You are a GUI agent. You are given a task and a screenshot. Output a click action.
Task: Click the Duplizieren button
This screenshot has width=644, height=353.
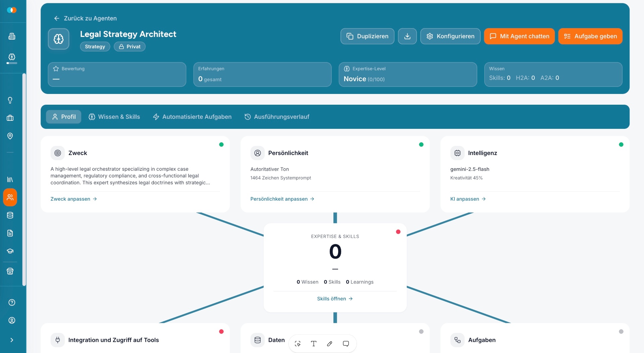367,36
